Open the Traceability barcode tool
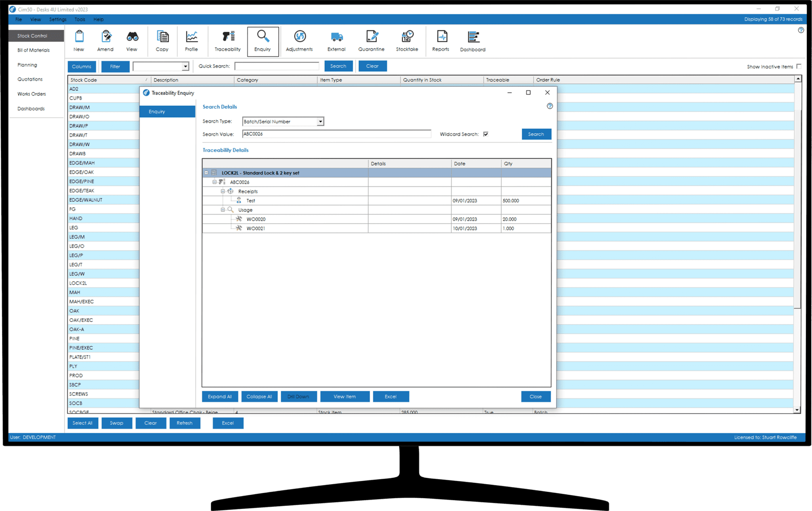This screenshot has height=511, width=812. [227, 40]
